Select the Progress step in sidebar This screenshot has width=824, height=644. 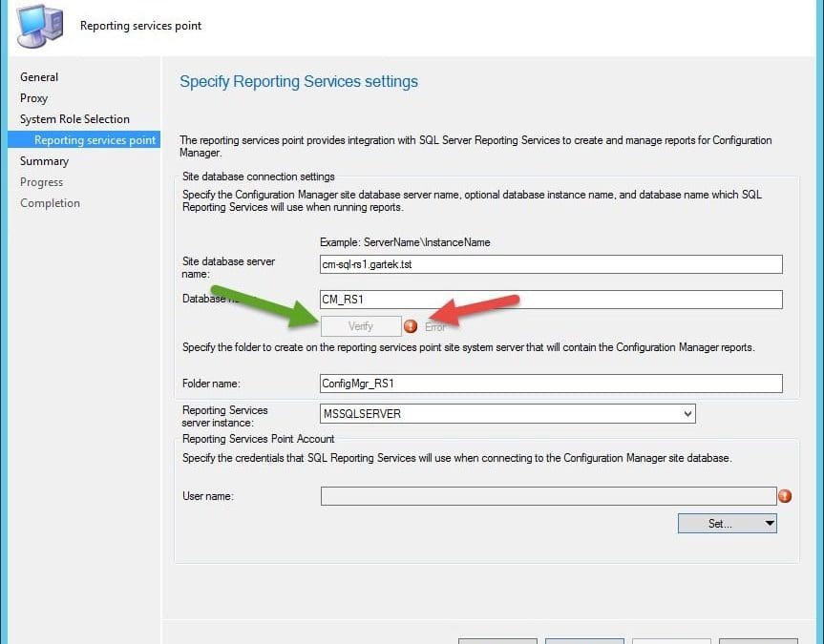(x=41, y=182)
